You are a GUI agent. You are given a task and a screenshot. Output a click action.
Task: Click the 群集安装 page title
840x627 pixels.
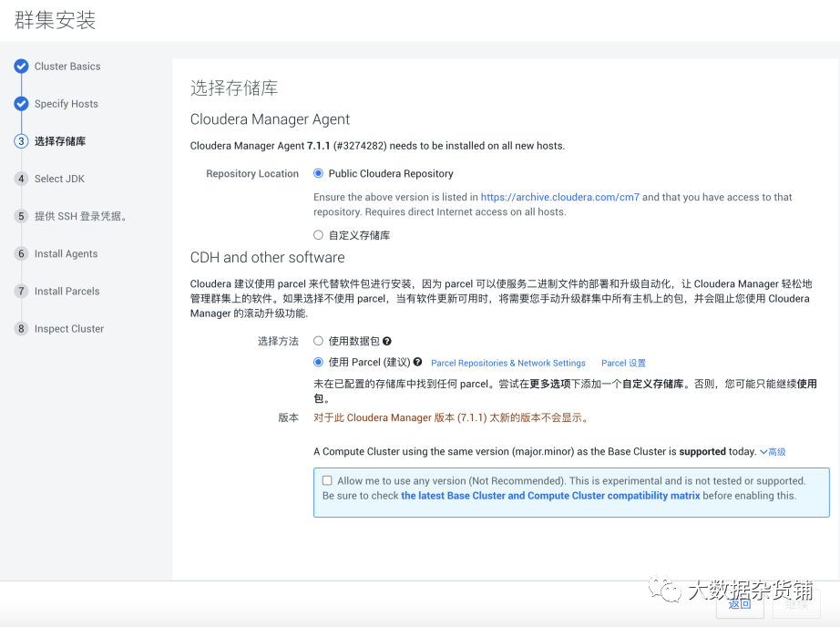tap(55, 20)
